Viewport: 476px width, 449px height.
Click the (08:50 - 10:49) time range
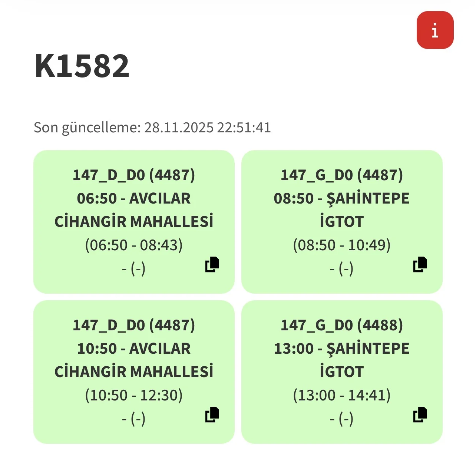(x=341, y=245)
